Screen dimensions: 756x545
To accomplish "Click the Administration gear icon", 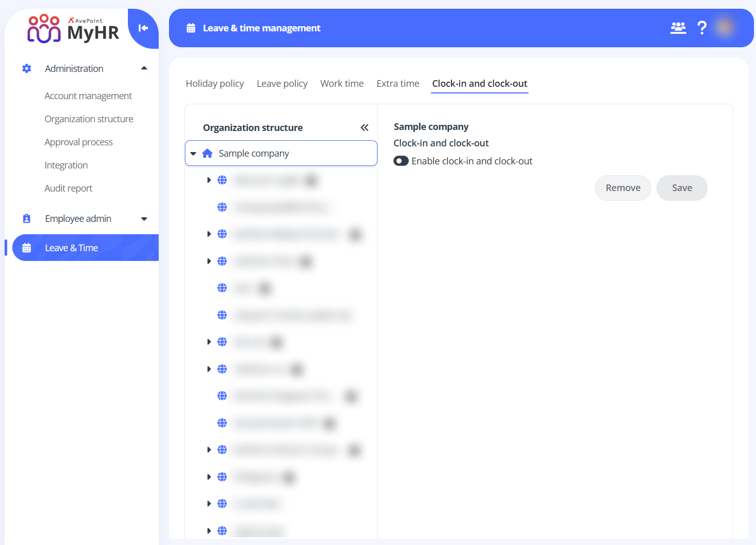I will click(x=27, y=68).
